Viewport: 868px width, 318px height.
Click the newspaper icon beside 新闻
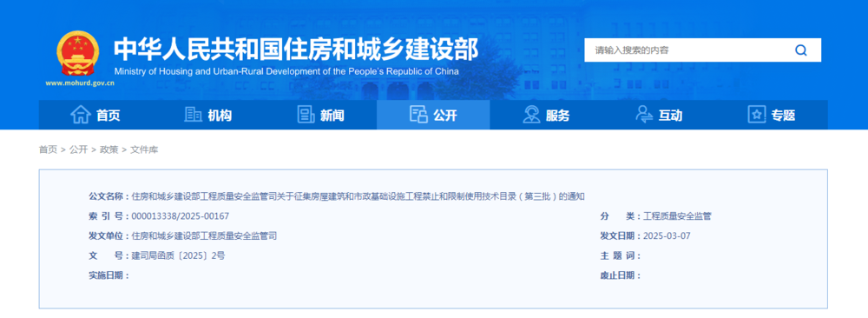coord(306,115)
